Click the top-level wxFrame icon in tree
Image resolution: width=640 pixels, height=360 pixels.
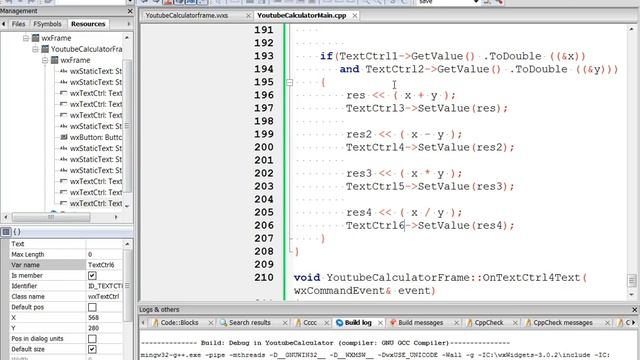(36, 38)
